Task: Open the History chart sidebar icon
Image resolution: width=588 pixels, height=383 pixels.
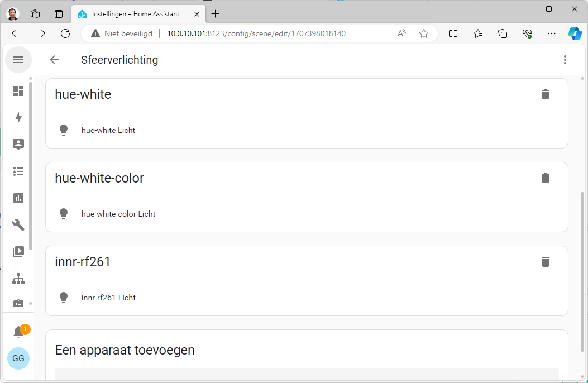Action: [18, 198]
